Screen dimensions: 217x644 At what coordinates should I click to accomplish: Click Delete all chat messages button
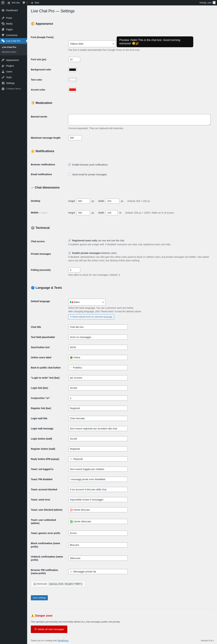(x=49, y=629)
